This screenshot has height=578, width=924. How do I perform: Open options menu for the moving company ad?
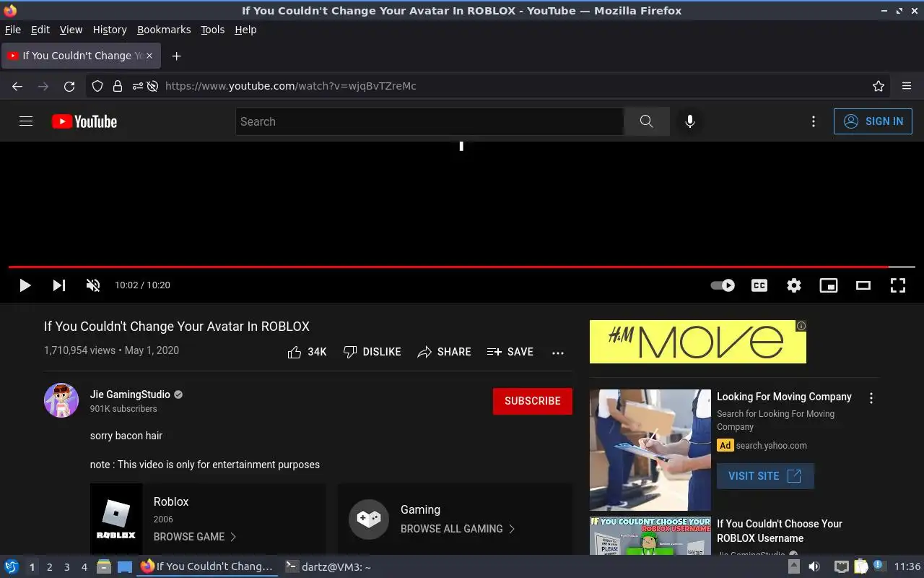(x=871, y=398)
